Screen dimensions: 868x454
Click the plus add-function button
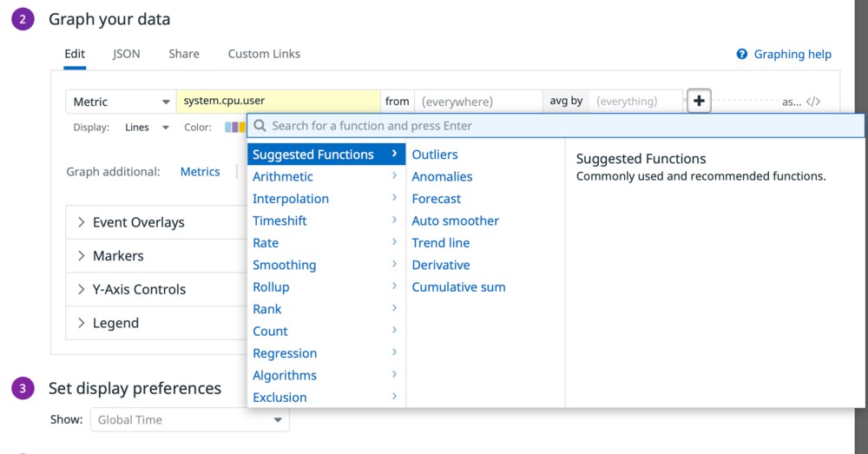(x=699, y=102)
